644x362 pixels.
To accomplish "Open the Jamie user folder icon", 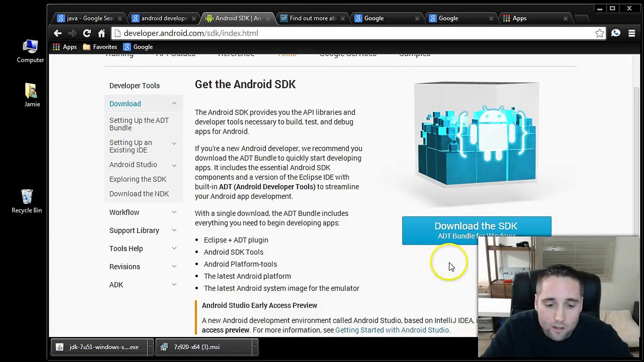I will [x=32, y=95].
